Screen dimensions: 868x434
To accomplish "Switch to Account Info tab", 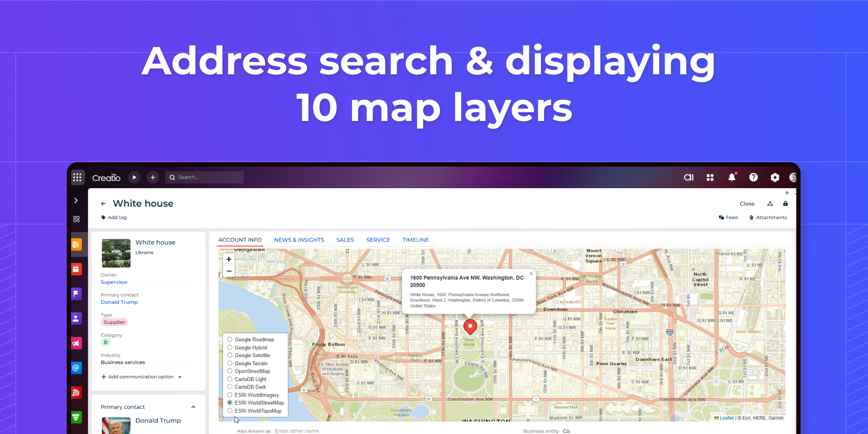I will coord(240,240).
